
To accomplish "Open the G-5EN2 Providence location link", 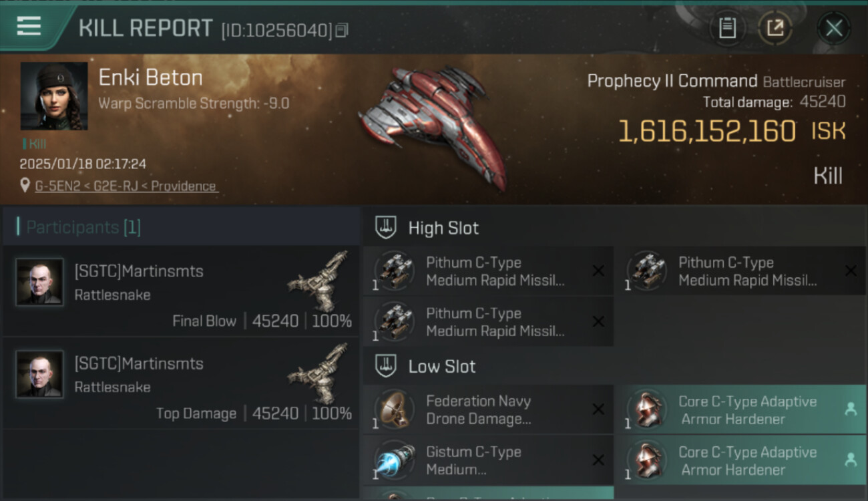I will coord(126,186).
